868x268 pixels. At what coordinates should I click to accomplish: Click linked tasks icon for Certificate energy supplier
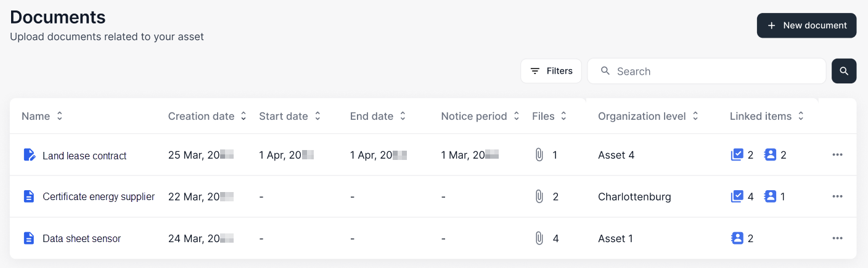click(737, 196)
